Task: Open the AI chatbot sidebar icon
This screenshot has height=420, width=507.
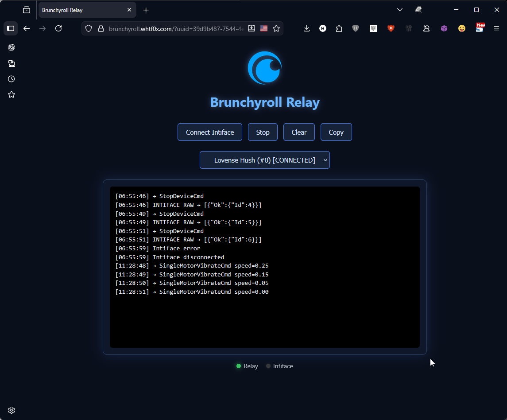Action: click(12, 47)
